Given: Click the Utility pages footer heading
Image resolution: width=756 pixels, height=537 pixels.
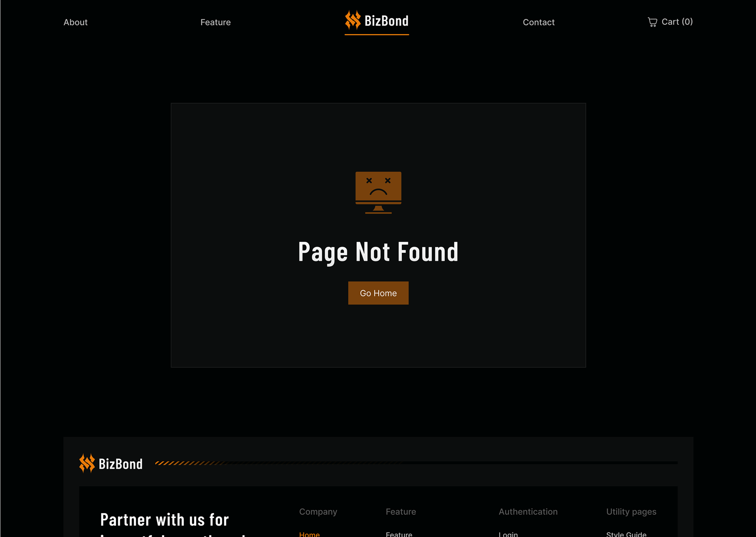Looking at the screenshot, I should pyautogui.click(x=631, y=512).
